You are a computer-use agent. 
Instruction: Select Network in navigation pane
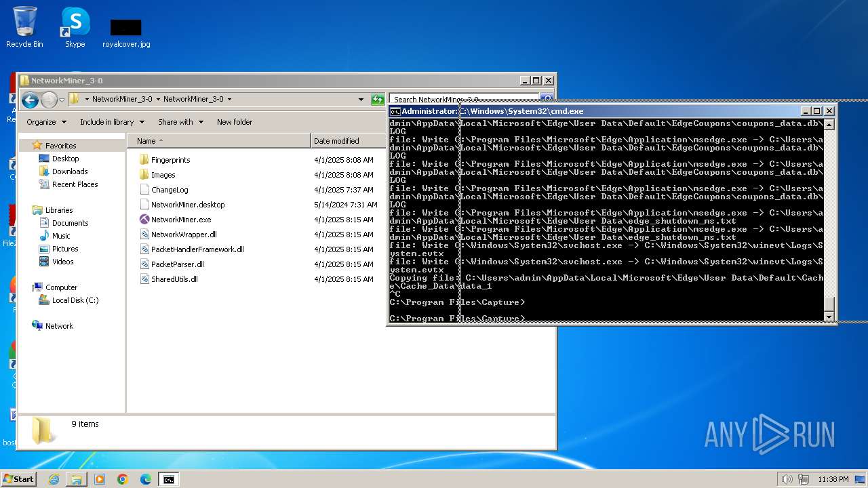(59, 326)
